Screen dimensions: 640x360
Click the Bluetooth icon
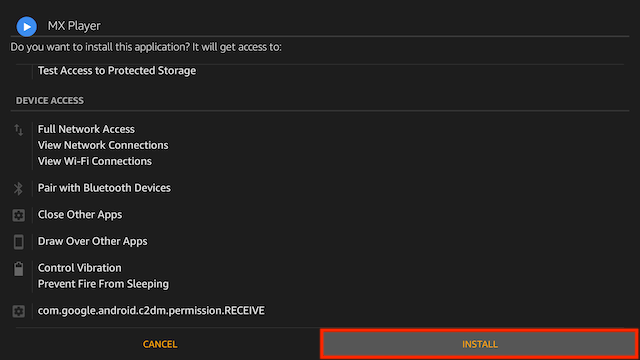pos(18,189)
